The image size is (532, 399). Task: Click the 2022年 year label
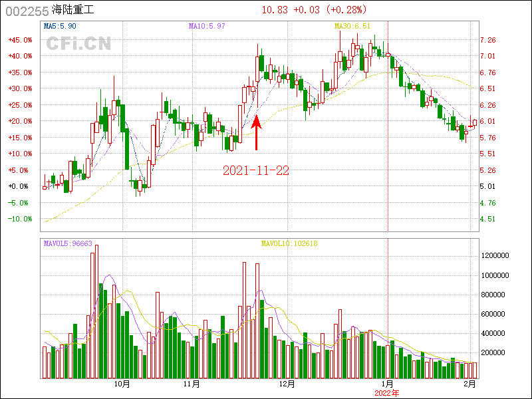[387, 393]
